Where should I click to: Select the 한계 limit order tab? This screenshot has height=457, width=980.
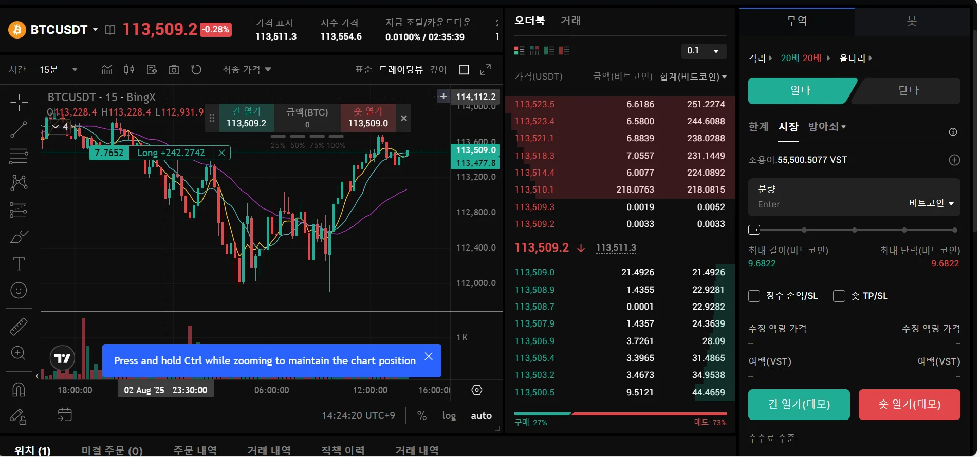pos(758,126)
